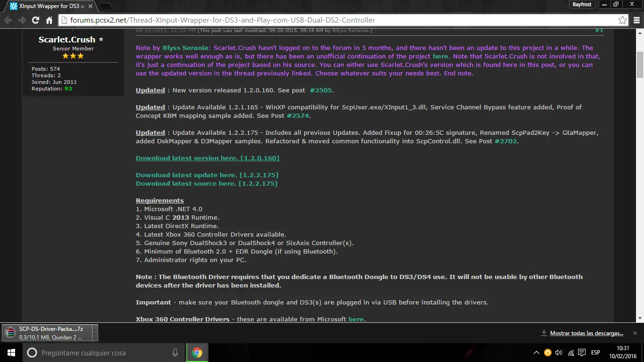This screenshot has height=362, width=644.
Task: Click Mostrar todas las descargas
Action: pos(586,333)
